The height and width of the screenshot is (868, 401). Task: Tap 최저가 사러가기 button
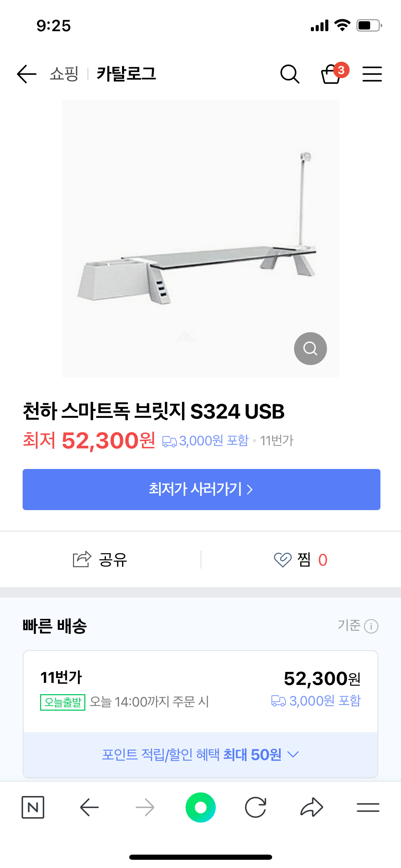[x=201, y=489]
